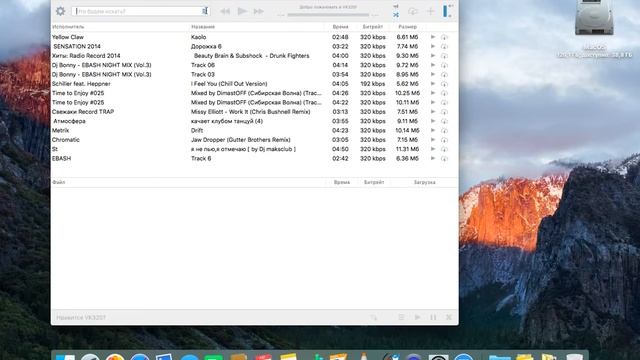Click the plus (add) toolbar icon
The width and height of the screenshot is (640, 360).
tap(431, 11)
